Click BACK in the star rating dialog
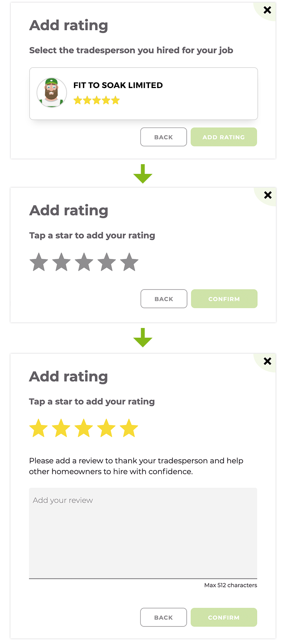This screenshot has height=644, width=286. 164,298
